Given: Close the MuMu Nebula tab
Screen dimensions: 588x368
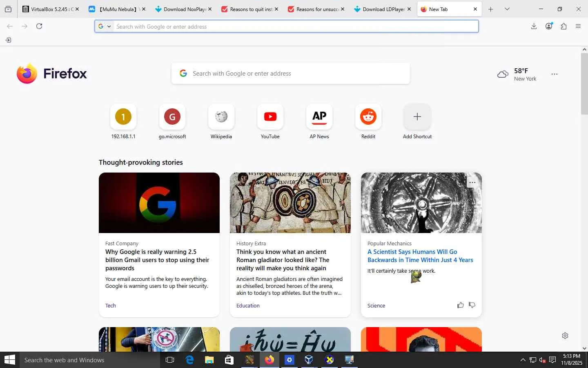Looking at the screenshot, I should click(143, 9).
